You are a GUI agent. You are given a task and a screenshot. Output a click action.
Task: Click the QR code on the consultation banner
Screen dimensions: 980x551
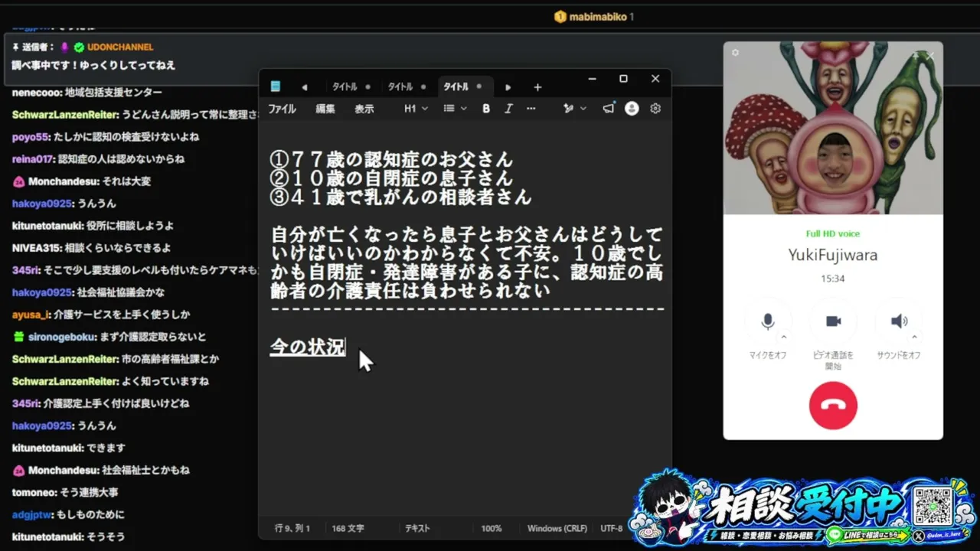pyautogui.click(x=933, y=506)
